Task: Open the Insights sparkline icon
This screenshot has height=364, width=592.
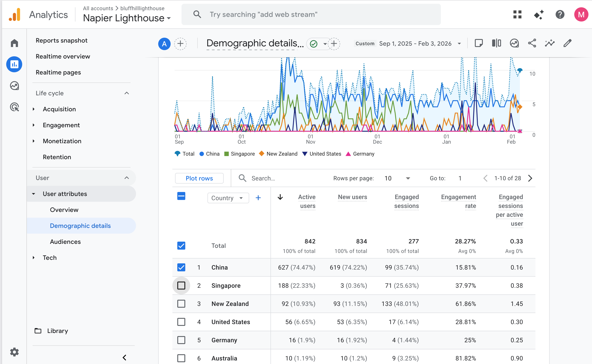Action: point(550,43)
